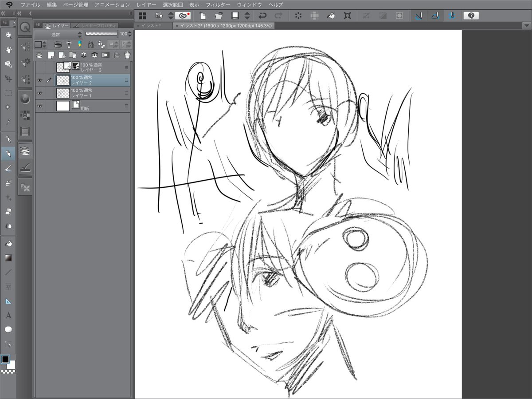The height and width of the screenshot is (399, 532).
Task: Hide the 用紙 paper layer
Action: point(39,106)
